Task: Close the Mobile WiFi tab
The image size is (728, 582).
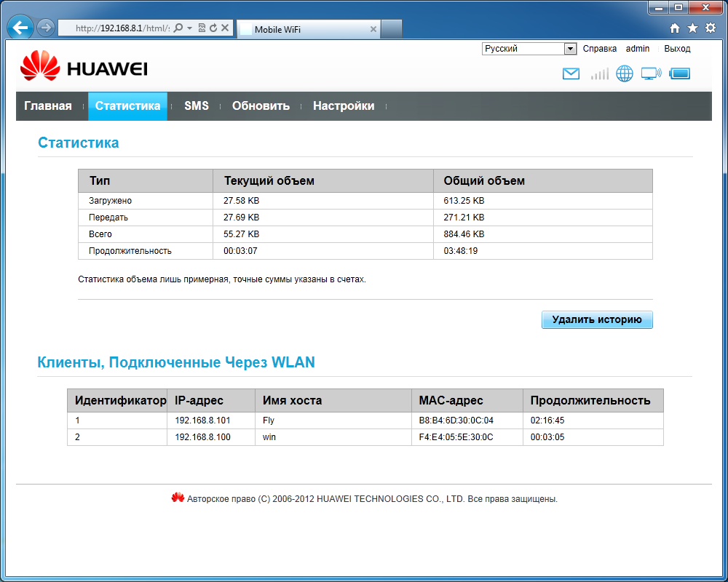Action: click(x=373, y=29)
